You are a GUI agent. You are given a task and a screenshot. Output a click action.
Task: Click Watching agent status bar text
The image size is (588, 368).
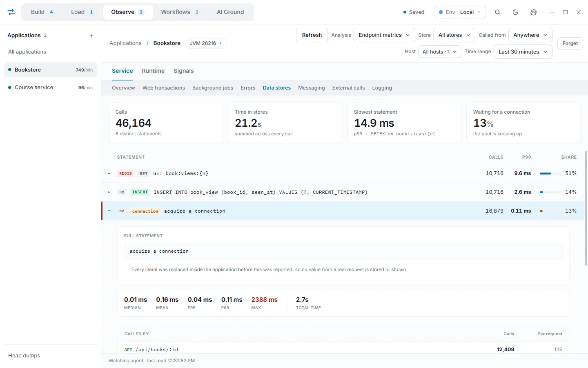(151, 361)
